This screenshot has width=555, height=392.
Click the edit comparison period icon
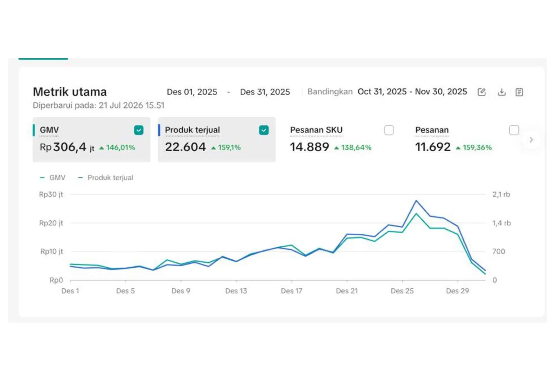click(481, 92)
